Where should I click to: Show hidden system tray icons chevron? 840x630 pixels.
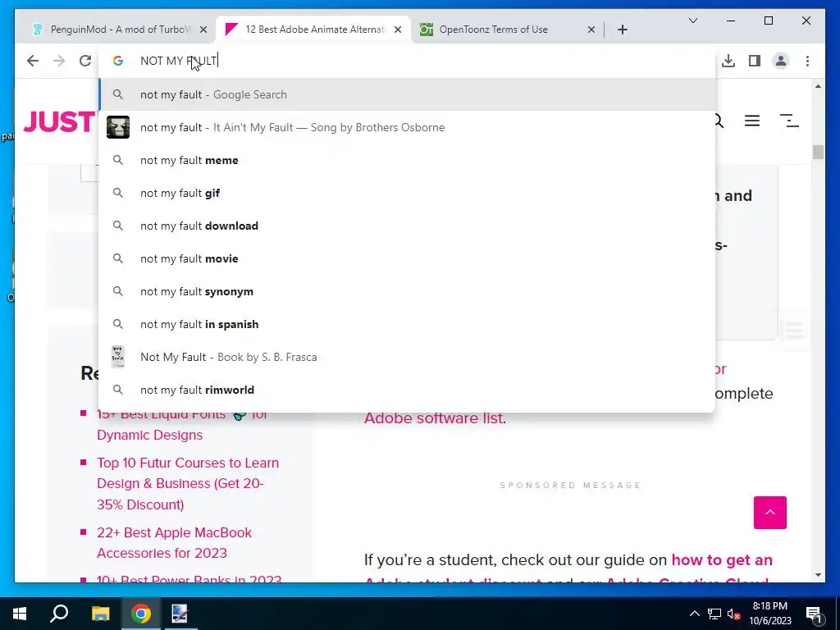click(x=694, y=614)
